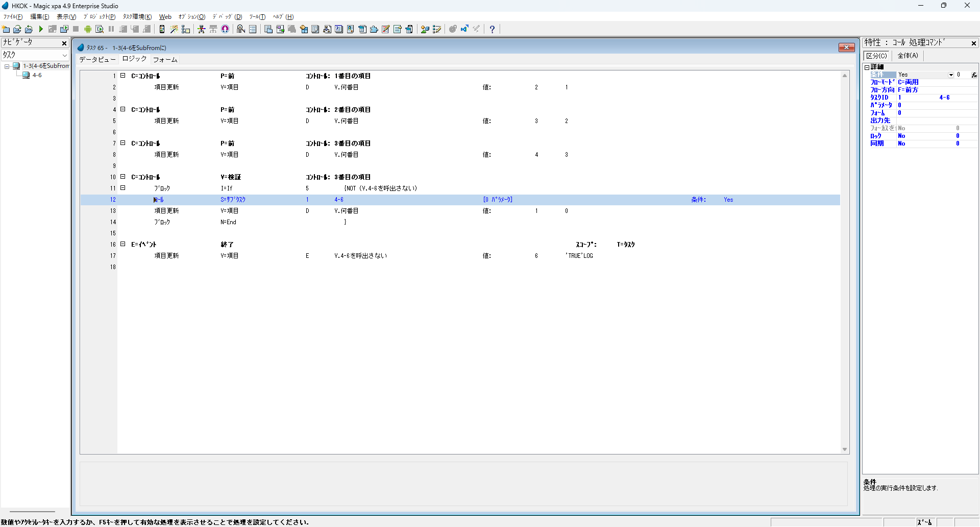Open the タスク dropdown in navigator pane
This screenshot has height=527, width=980.
pos(64,55)
